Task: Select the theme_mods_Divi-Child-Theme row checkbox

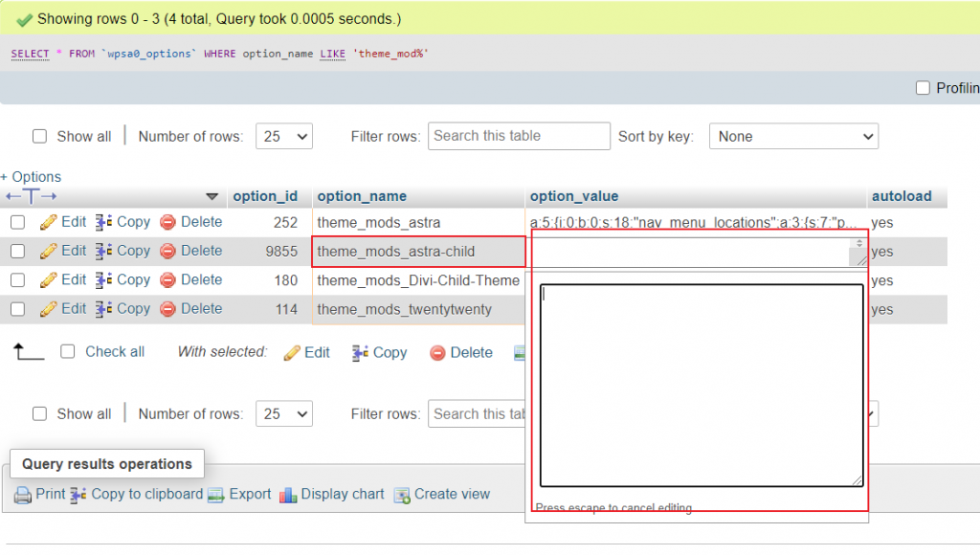Action: point(17,280)
